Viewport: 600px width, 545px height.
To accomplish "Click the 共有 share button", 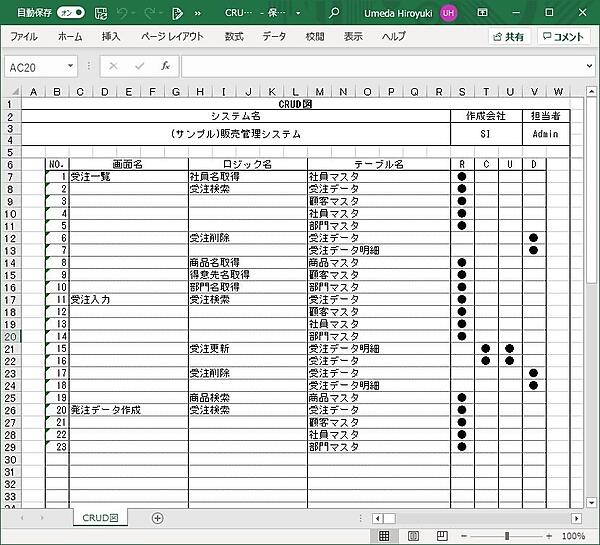I will [509, 37].
